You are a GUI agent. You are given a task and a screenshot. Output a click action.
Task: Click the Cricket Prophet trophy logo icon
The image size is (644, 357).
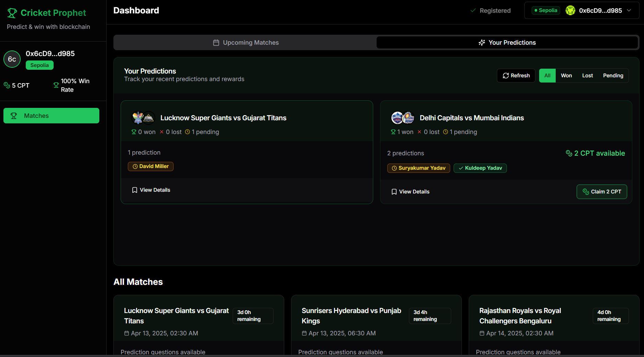(12, 13)
